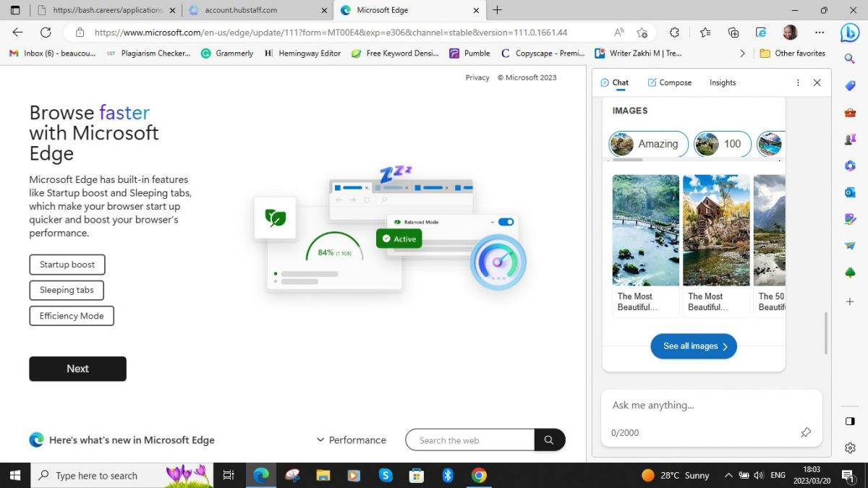The width and height of the screenshot is (868, 488).
Task: Open the Copyscape bookmark
Action: click(x=542, y=53)
